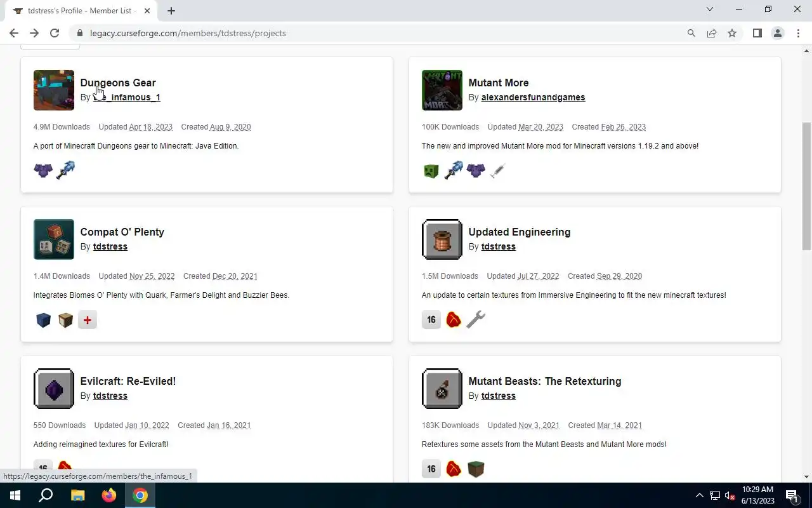Screen dimensions: 812x508
Task: Open Firefox from the taskbar
Action: [x=109, y=495]
